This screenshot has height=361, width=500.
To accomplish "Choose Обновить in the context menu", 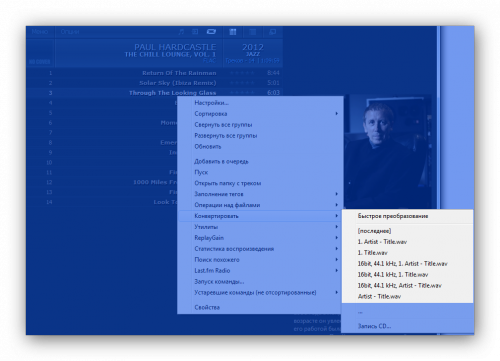I will click(260, 147).
